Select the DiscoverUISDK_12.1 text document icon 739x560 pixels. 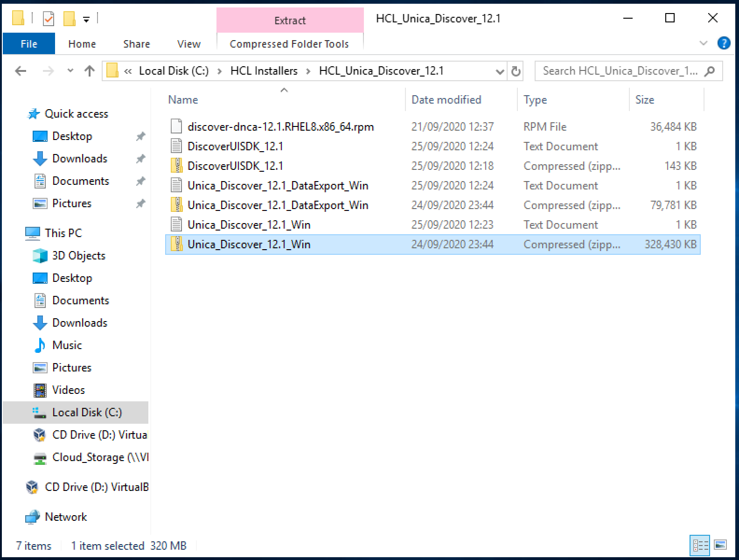tap(176, 146)
